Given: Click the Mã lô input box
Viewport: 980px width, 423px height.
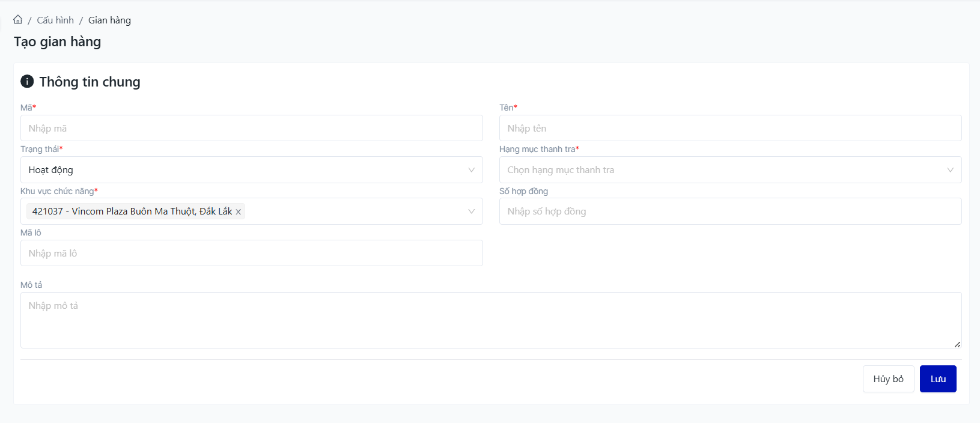Looking at the screenshot, I should [x=251, y=253].
